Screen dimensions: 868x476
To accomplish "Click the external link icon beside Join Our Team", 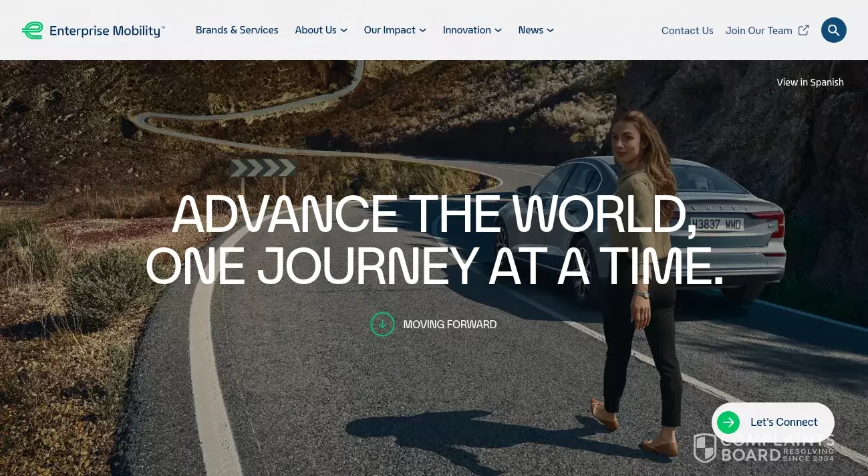I will point(804,30).
